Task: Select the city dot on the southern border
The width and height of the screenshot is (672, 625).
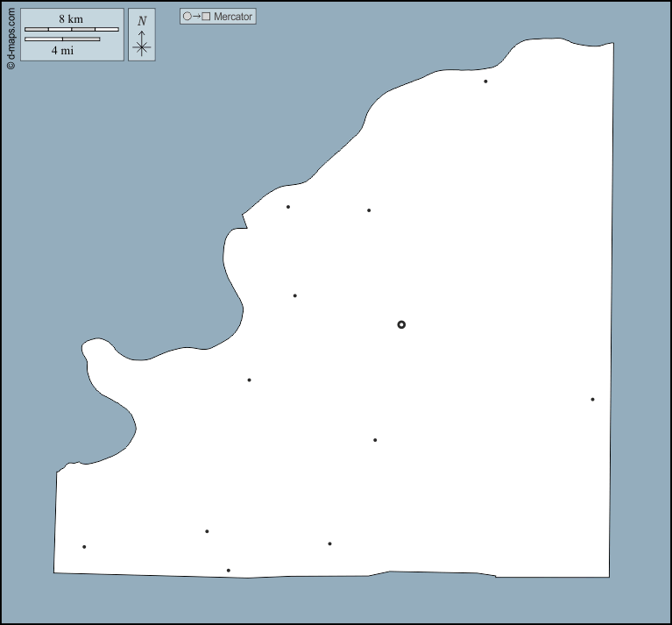Action: click(x=229, y=571)
